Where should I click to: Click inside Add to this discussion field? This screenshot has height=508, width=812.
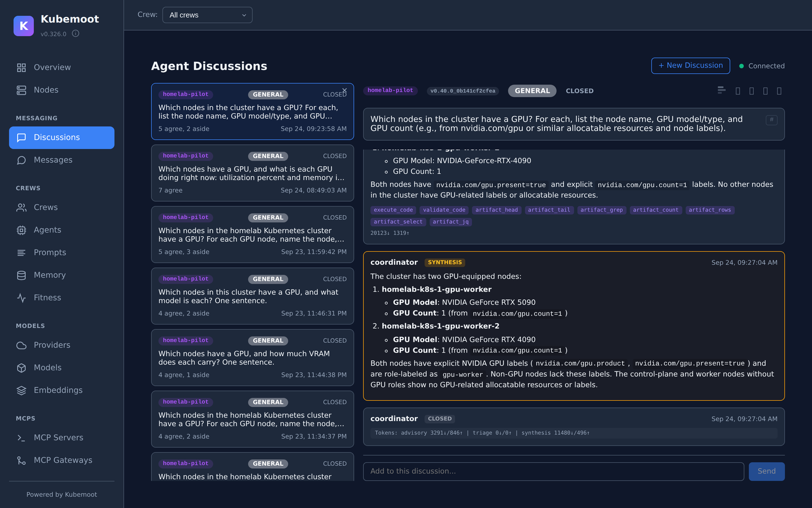553,471
